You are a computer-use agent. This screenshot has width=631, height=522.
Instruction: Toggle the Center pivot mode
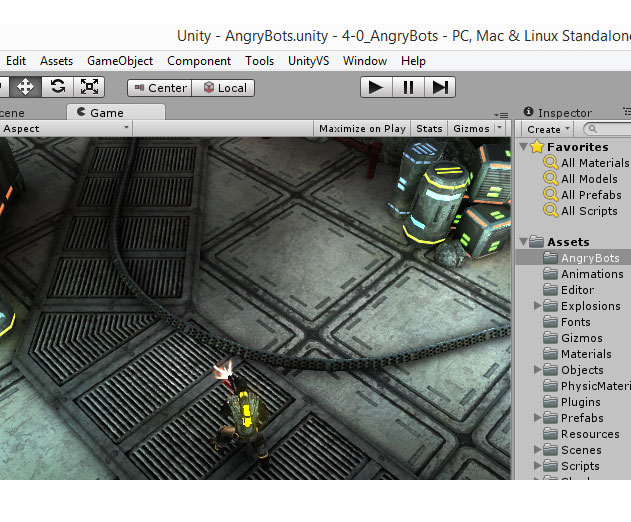(x=160, y=88)
